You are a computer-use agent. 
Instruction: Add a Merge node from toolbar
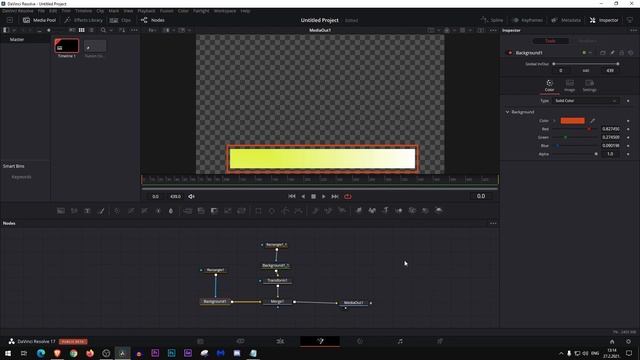[x=187, y=211]
